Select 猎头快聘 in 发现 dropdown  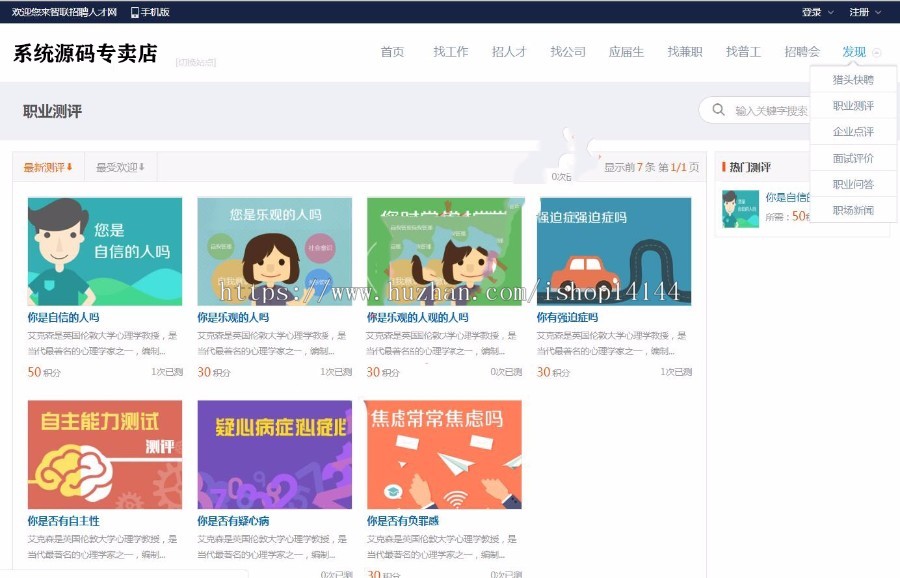853,79
